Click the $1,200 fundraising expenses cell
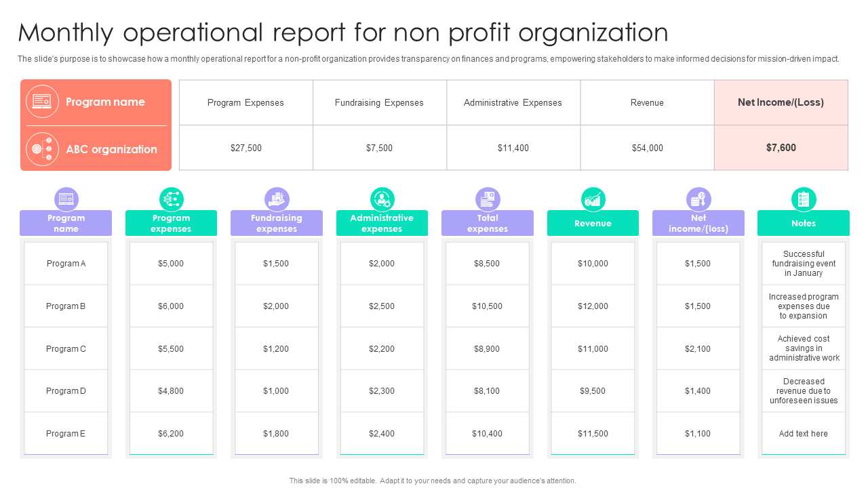The width and height of the screenshot is (868, 488). click(276, 349)
